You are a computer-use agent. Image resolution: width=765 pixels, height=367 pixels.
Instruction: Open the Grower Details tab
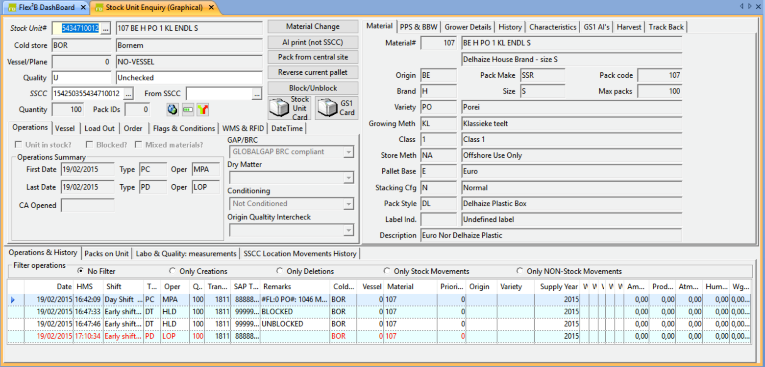pyautogui.click(x=468, y=27)
